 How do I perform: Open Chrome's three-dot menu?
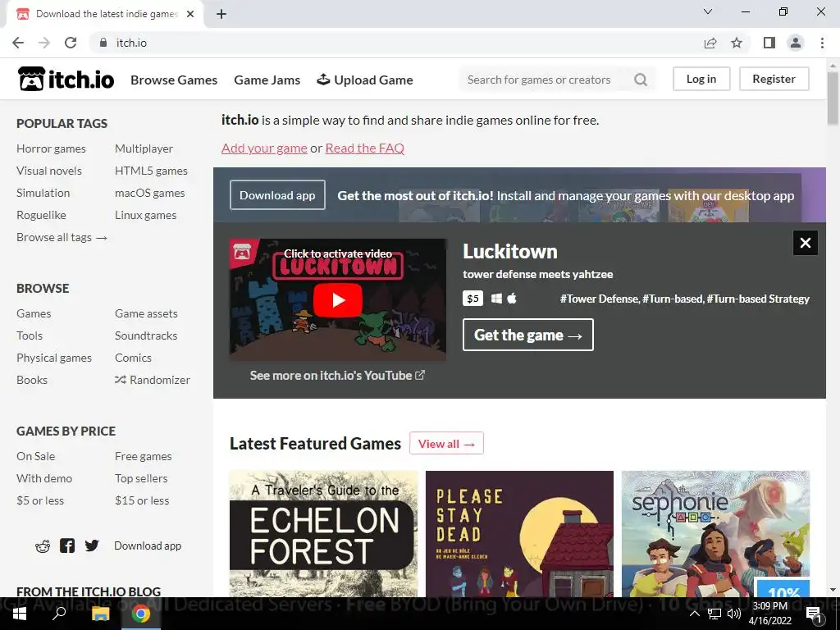pyautogui.click(x=822, y=43)
